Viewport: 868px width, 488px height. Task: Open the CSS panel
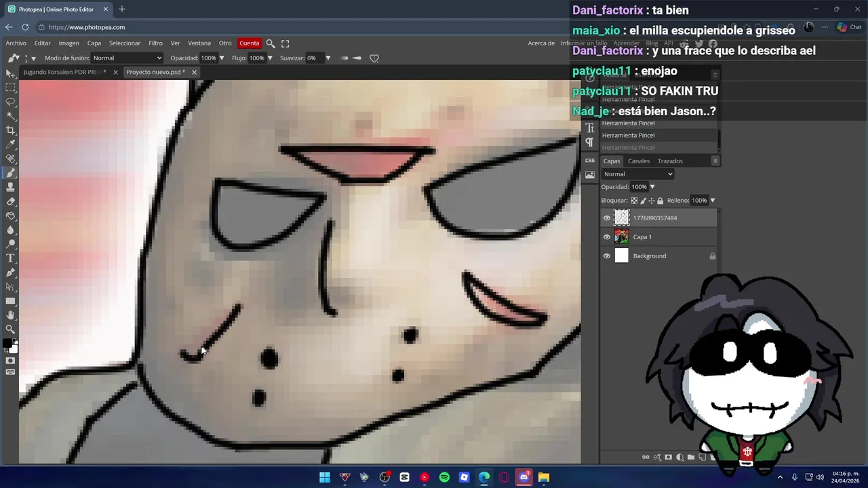tap(589, 161)
